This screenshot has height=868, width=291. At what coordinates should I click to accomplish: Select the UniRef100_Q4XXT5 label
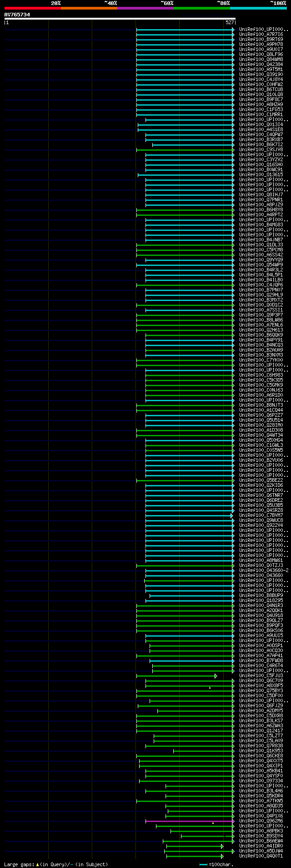[261, 761]
